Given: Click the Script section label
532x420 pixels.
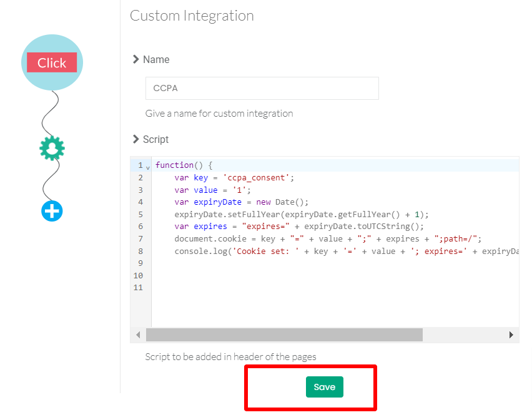Looking at the screenshot, I should pyautogui.click(x=155, y=139).
